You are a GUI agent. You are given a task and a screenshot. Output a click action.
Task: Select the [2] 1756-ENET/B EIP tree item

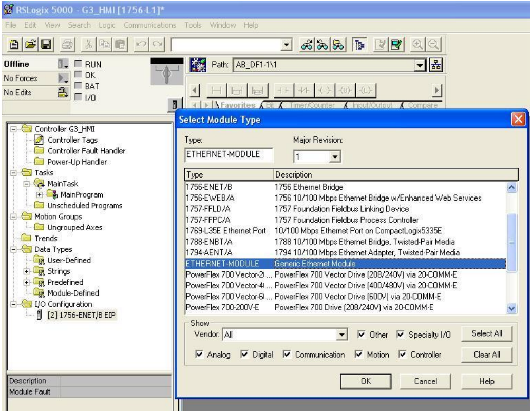pos(82,316)
